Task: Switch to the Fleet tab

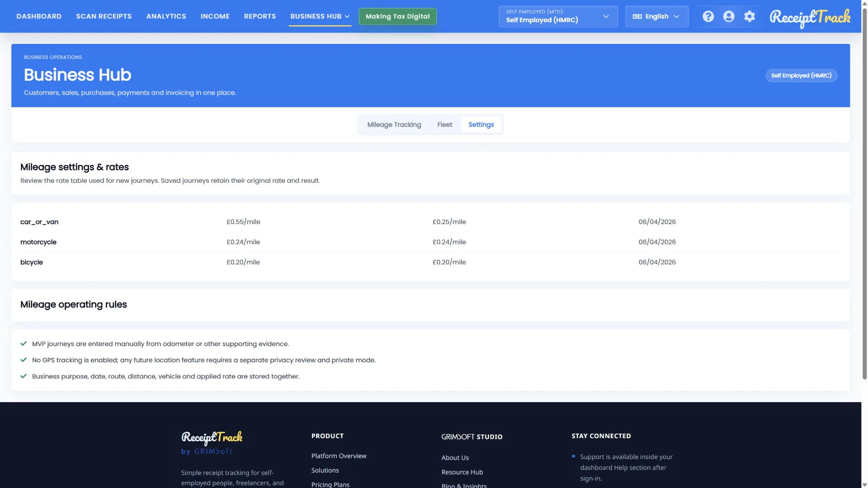Action: point(444,125)
